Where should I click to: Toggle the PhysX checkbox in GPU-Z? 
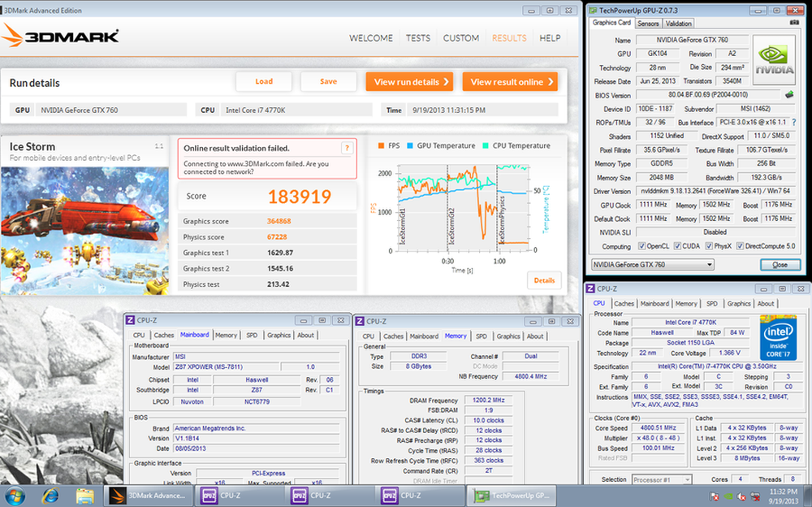coord(710,246)
